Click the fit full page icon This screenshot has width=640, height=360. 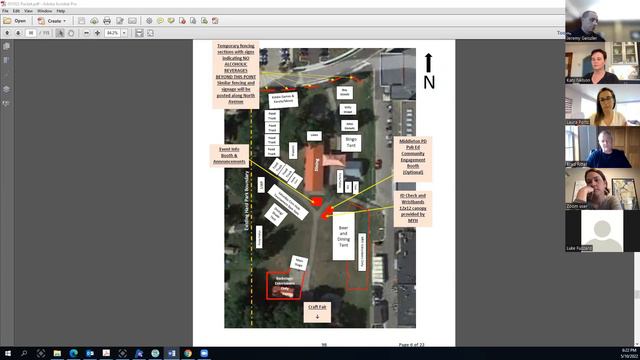(x=150, y=33)
